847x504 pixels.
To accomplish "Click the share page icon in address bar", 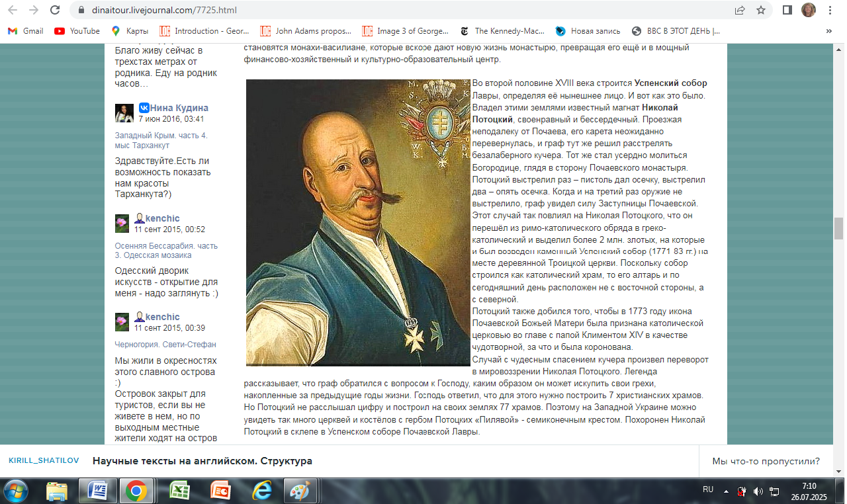I will (740, 10).
